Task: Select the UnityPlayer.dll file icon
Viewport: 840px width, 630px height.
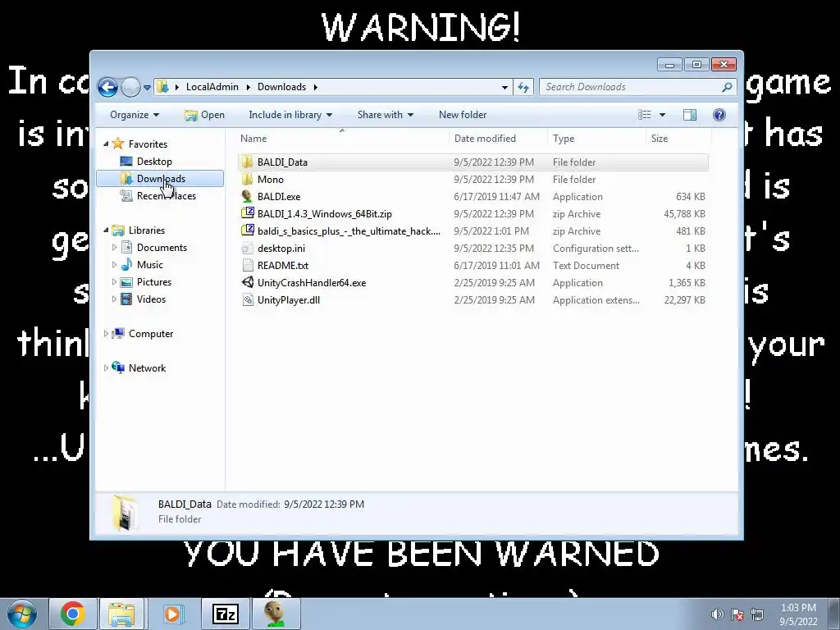Action: click(x=248, y=299)
